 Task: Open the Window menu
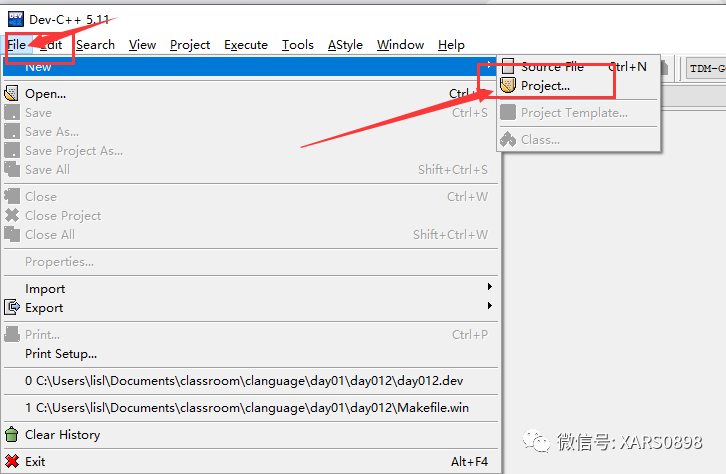click(x=400, y=45)
